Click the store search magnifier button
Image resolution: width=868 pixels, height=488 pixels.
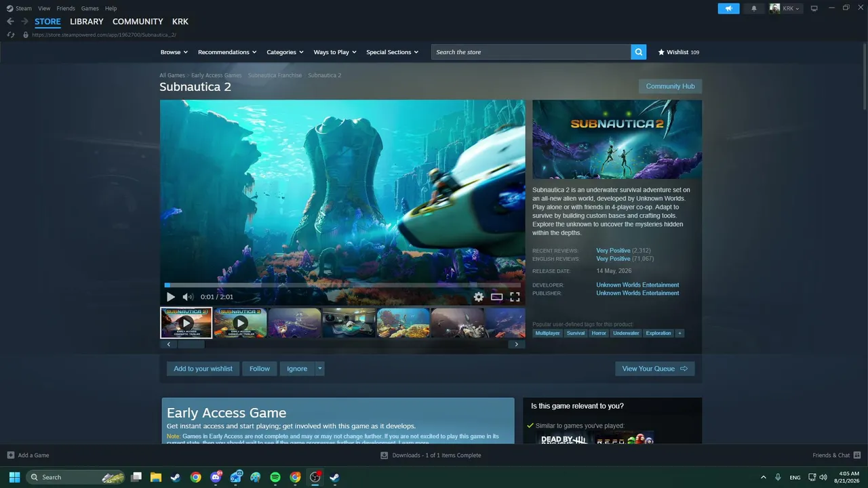click(638, 52)
